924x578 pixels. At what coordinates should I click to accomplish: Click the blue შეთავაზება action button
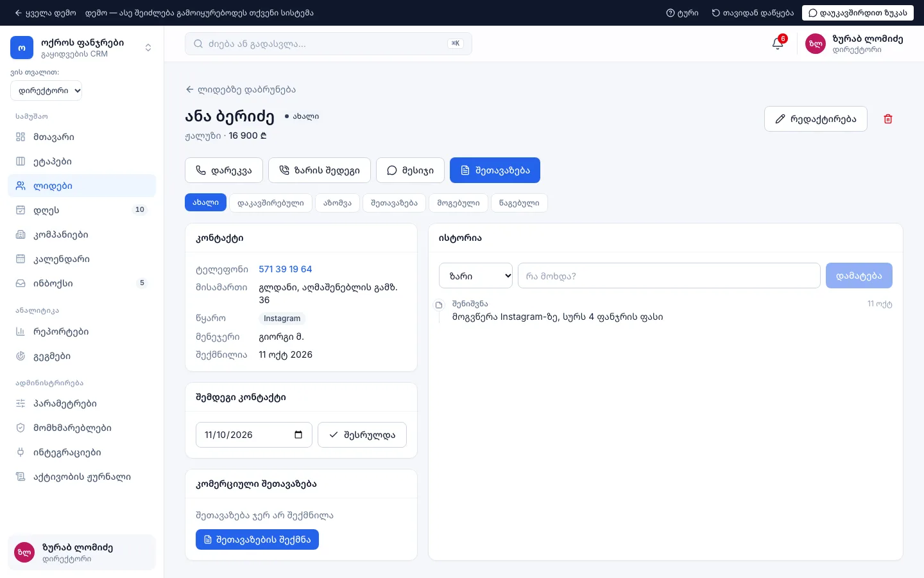495,170
